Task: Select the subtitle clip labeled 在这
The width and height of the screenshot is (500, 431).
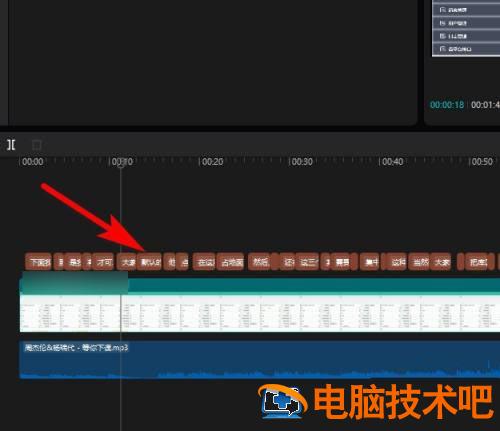Action: coord(205,262)
